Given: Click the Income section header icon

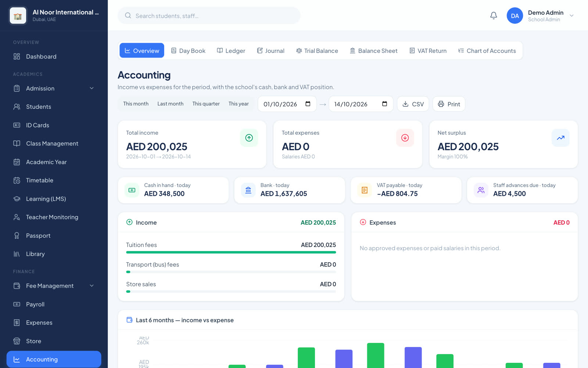Looking at the screenshot, I should pos(129,222).
